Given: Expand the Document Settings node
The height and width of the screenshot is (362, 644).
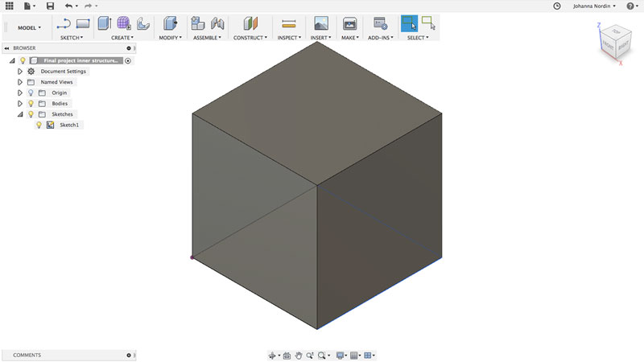Looking at the screenshot, I should point(19,72).
